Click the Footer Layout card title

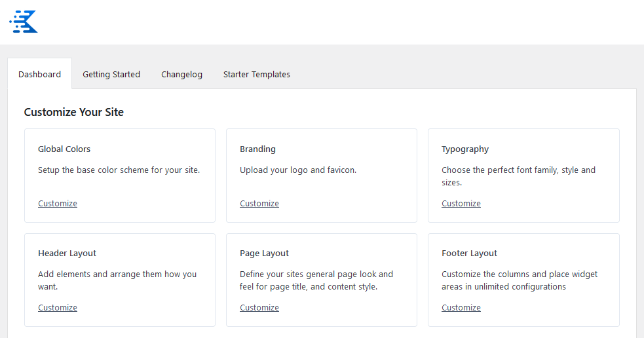[x=469, y=254]
